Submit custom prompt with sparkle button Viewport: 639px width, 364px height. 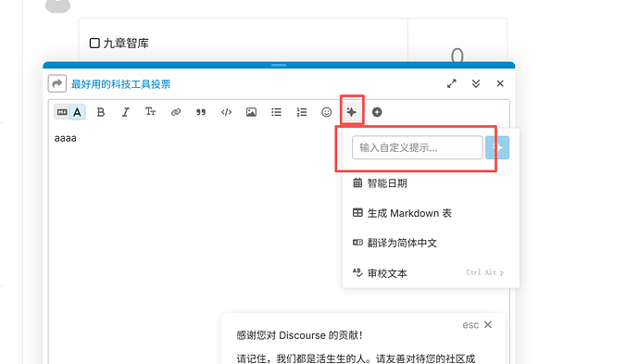coord(497,147)
